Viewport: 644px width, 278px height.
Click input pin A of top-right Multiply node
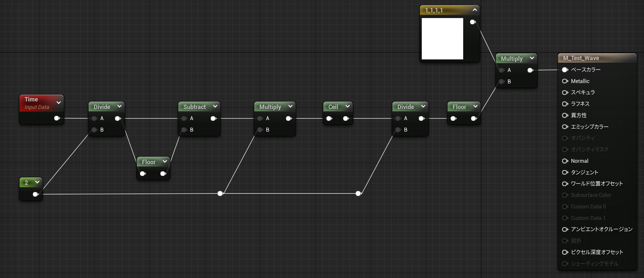(x=502, y=70)
